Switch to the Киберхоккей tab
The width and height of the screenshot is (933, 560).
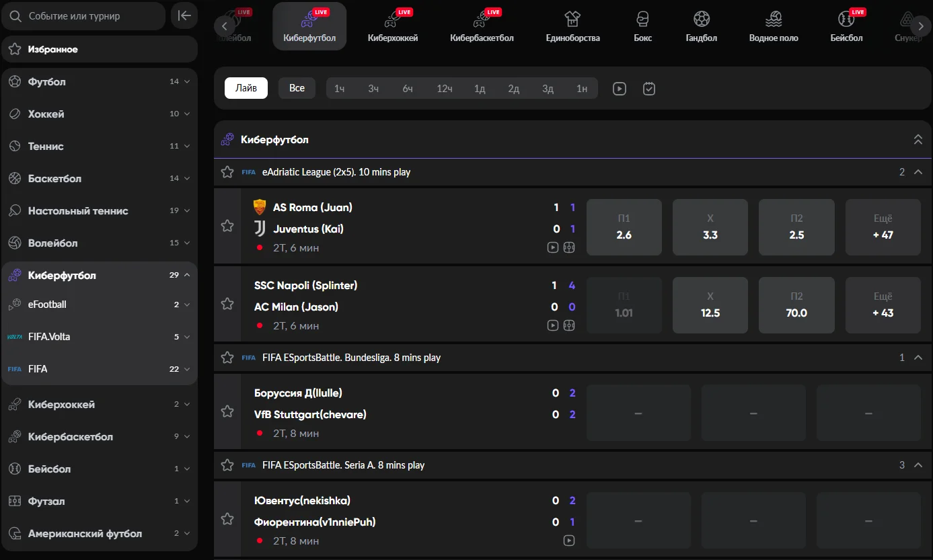(x=393, y=26)
